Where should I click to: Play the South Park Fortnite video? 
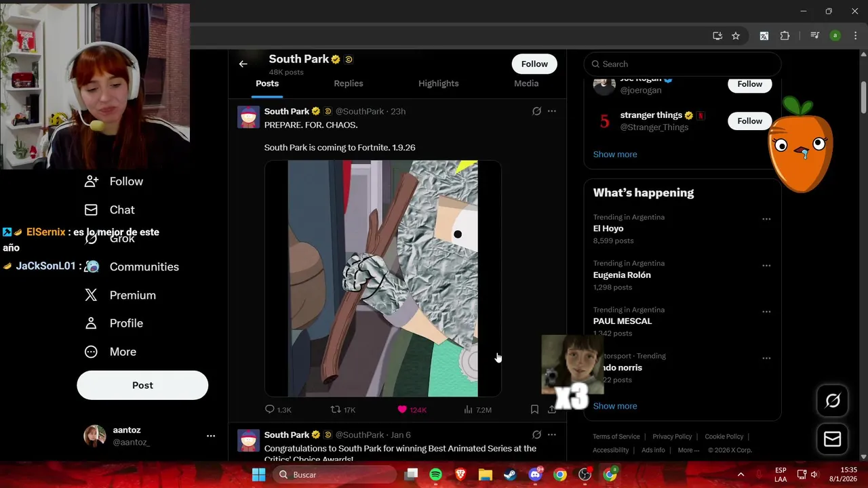[x=382, y=279]
